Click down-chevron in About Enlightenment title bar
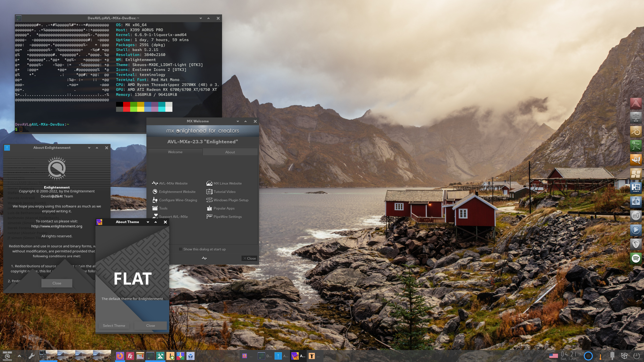 point(89,148)
